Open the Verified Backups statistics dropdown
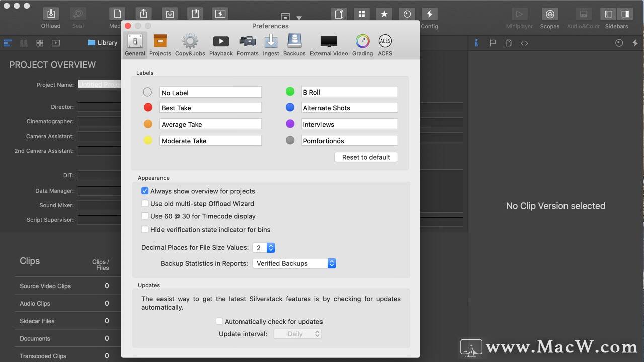The width and height of the screenshot is (644, 362). [x=294, y=263]
